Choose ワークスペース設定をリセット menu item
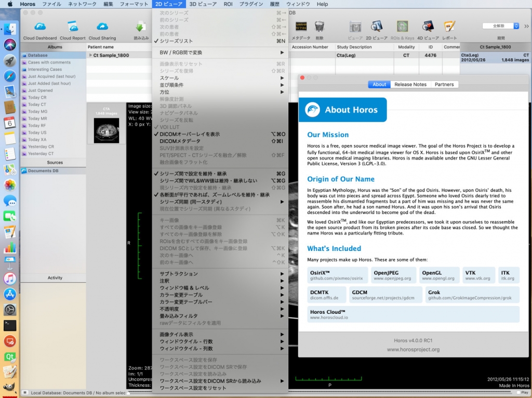The height and width of the screenshot is (398, 532). 220,388
